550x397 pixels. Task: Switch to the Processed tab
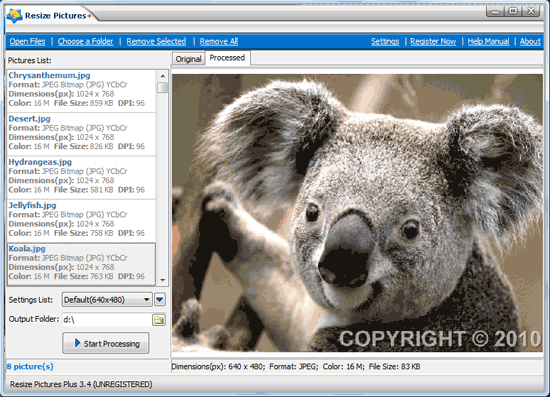[227, 58]
